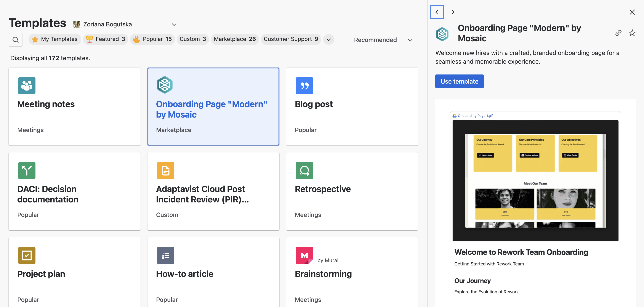
Task: Select the Customer Support category
Action: [291, 39]
